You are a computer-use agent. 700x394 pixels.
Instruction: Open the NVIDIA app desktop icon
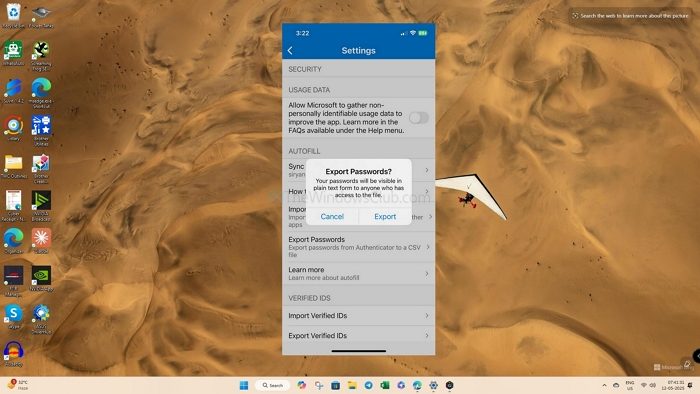point(41,279)
